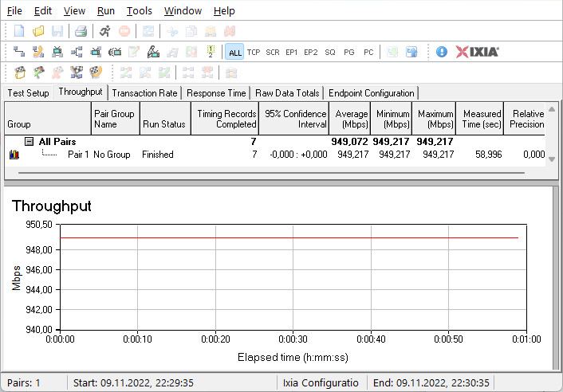This screenshot has width=563, height=392.
Task: Click the checkered flag folder icon
Action: coord(20,73)
